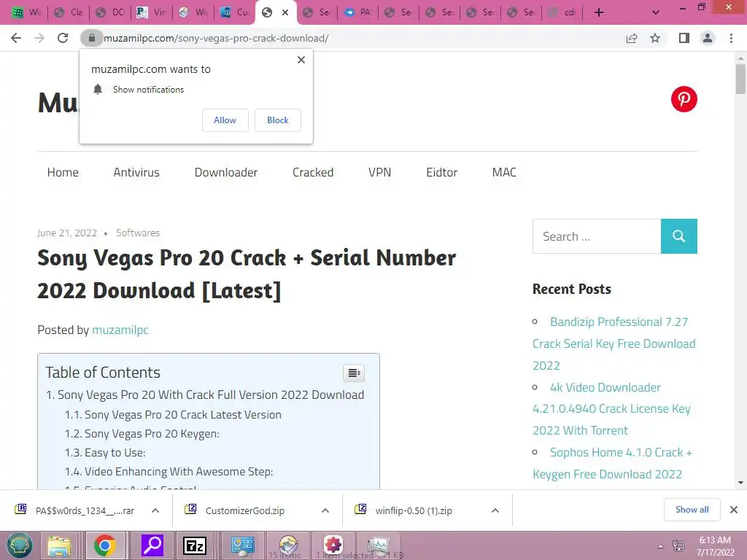Open the Bandizip Professional 7.27 recent post
747x560 pixels.
click(x=614, y=343)
